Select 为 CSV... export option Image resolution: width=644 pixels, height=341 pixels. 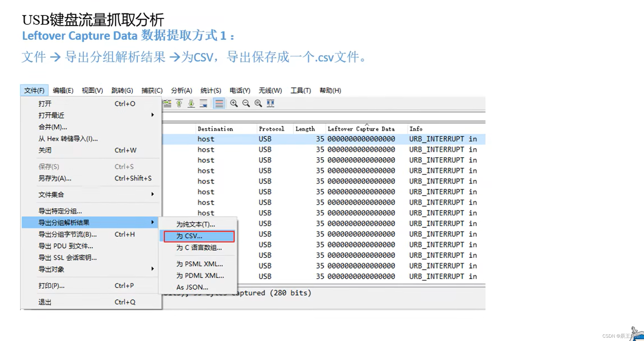click(198, 236)
